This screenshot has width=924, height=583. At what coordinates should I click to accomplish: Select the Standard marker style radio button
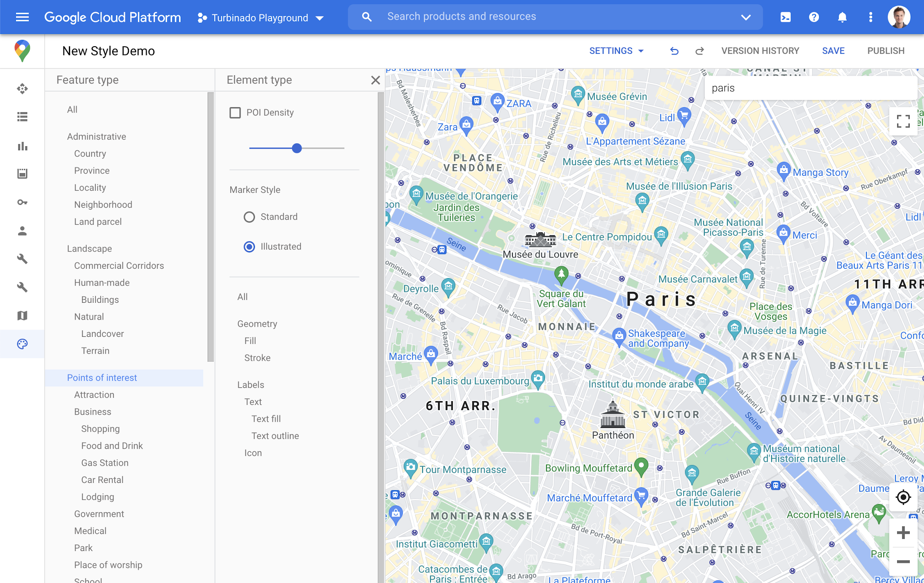(249, 216)
